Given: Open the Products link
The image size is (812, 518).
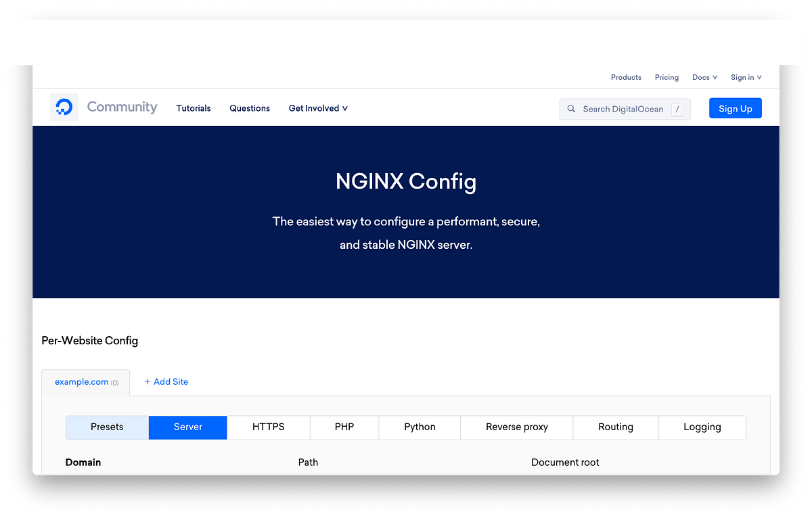Looking at the screenshot, I should coord(626,77).
